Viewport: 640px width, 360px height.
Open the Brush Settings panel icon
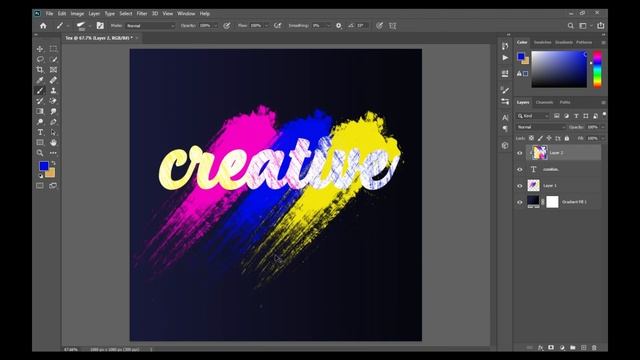pyautogui.click(x=505, y=90)
